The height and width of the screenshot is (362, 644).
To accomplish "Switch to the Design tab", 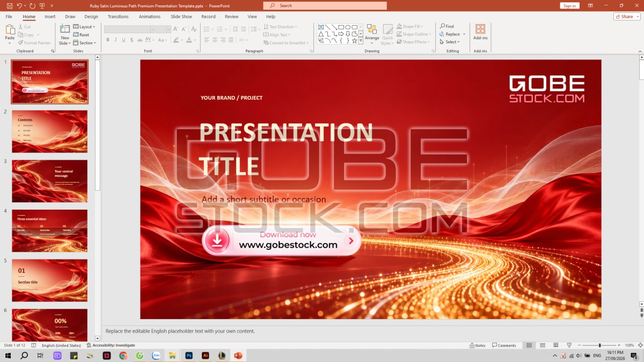I will click(91, 17).
